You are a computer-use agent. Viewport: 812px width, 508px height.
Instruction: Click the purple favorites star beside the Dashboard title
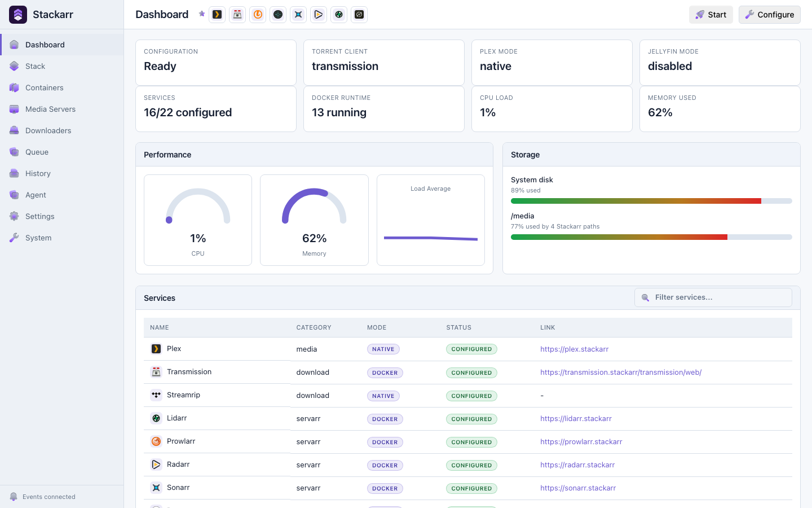[x=201, y=14]
